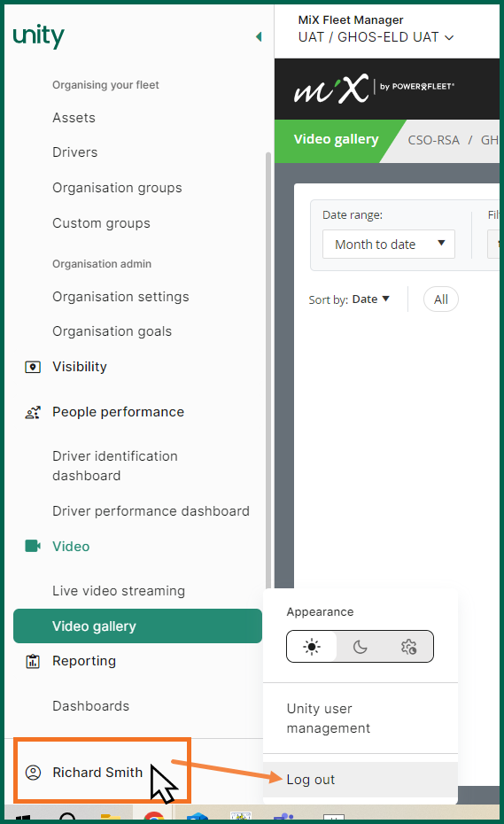Open Assets in the sidebar
Viewport: 504px width, 824px height.
74,118
